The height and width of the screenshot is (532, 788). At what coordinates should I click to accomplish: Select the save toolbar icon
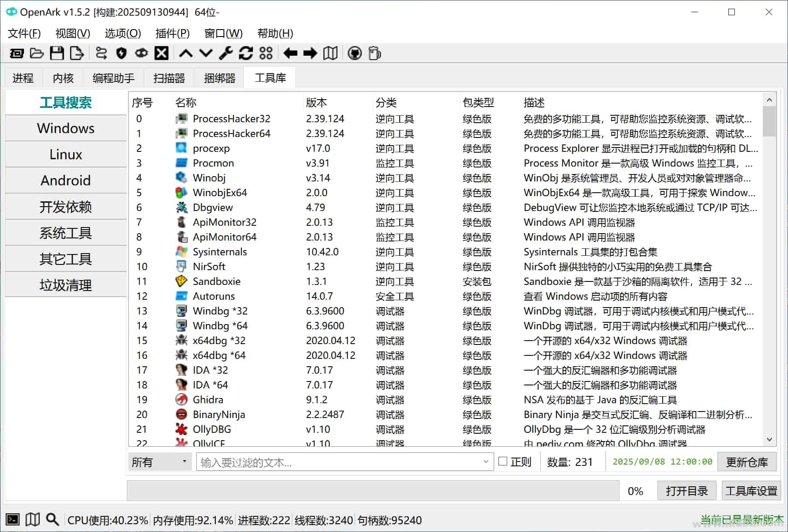(57, 53)
